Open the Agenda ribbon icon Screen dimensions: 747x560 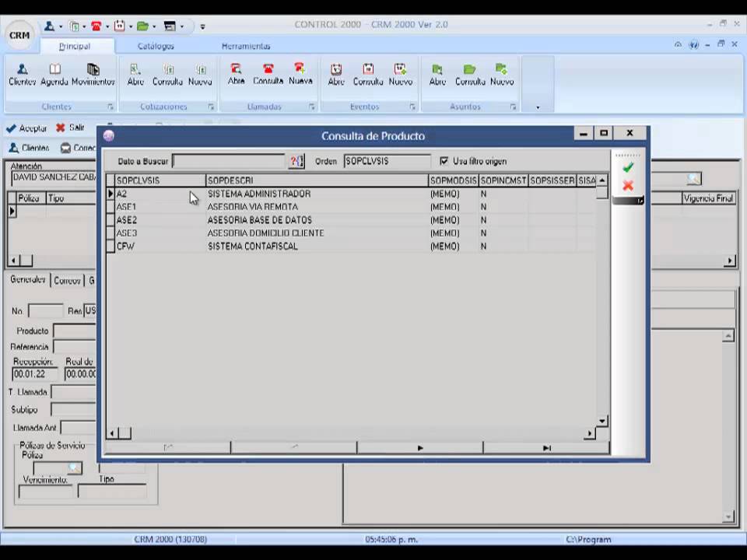pos(54,75)
